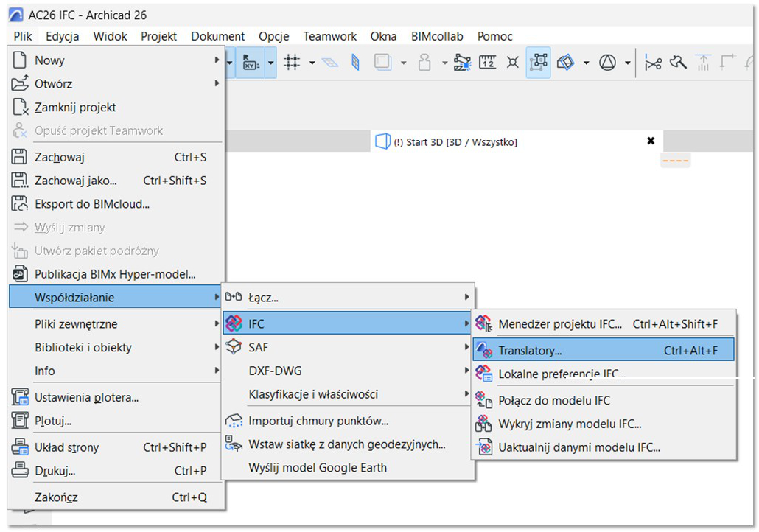
Task: Click the grid snap toolbar icon
Action: point(291,62)
